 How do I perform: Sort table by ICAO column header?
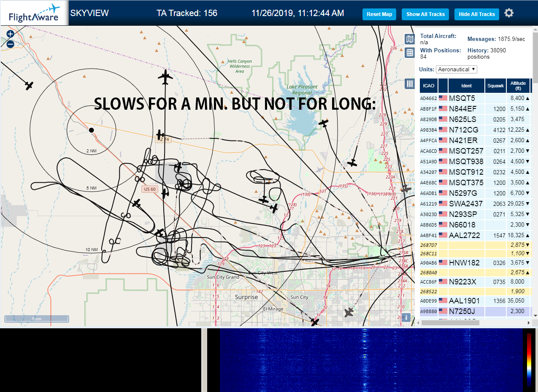(429, 86)
